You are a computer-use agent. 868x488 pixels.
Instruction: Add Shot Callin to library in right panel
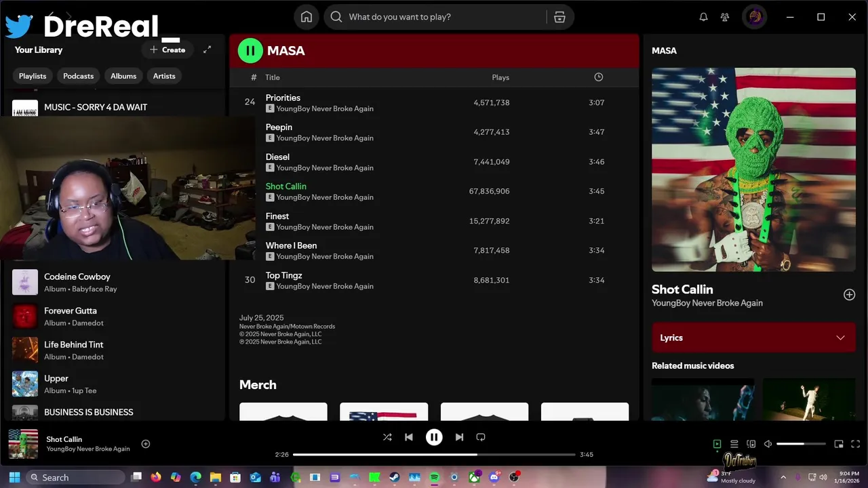click(x=849, y=295)
